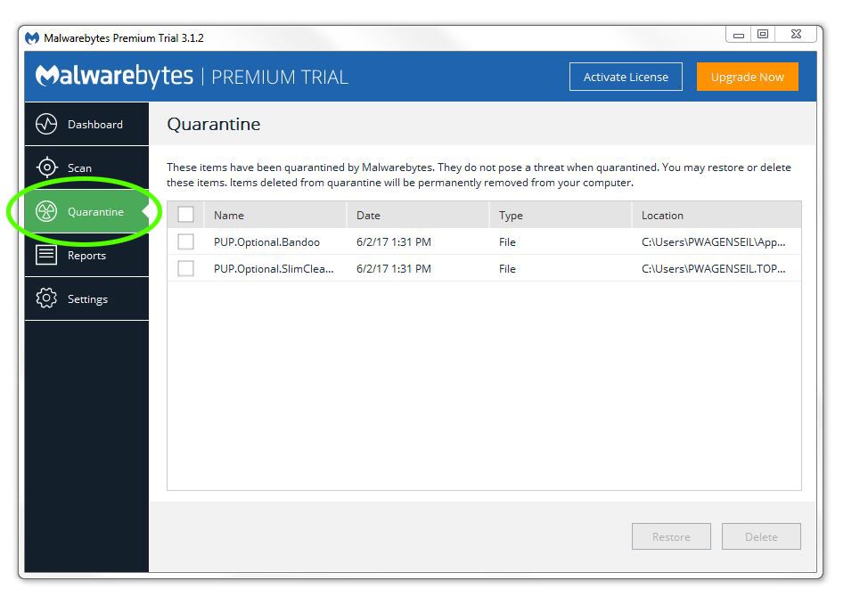The width and height of the screenshot is (868, 613).
Task: Switch to the Reports tab
Action: pos(87,255)
